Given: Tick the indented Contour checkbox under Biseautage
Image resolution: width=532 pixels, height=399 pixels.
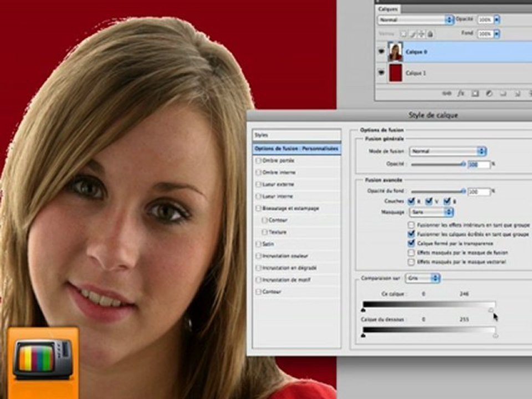Looking at the screenshot, I should tap(264, 220).
